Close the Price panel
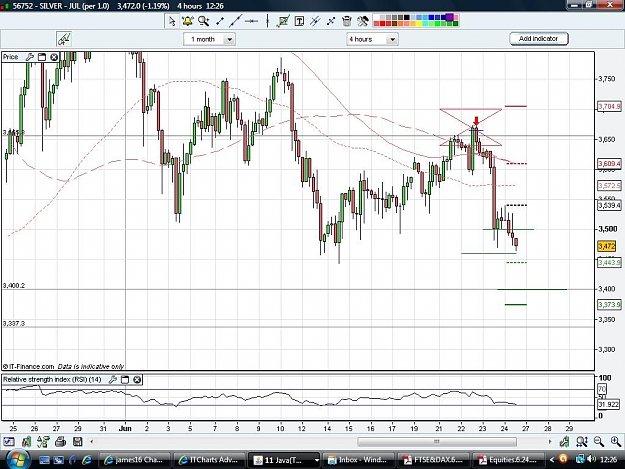The image size is (625, 469). pos(54,57)
